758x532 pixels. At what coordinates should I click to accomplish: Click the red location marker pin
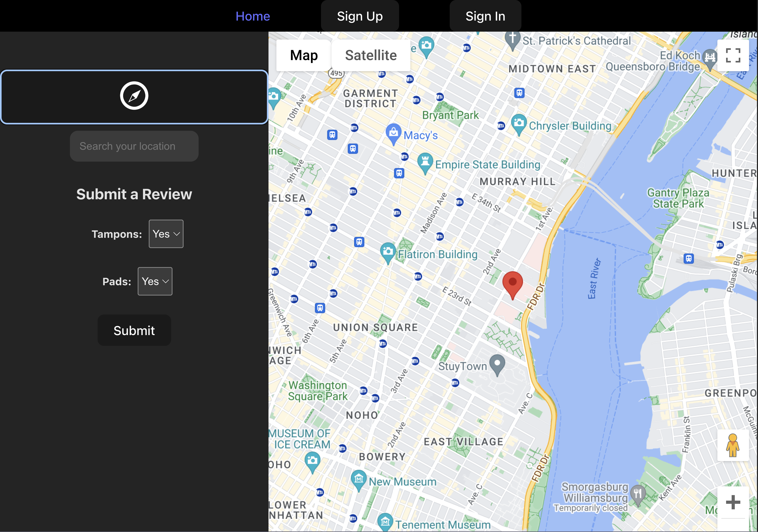(x=512, y=283)
